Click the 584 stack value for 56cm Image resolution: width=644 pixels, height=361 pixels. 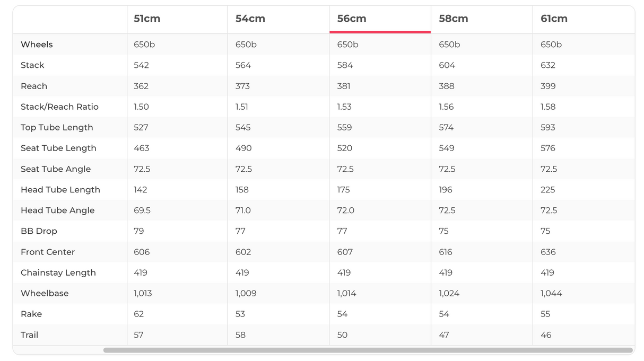[345, 65]
